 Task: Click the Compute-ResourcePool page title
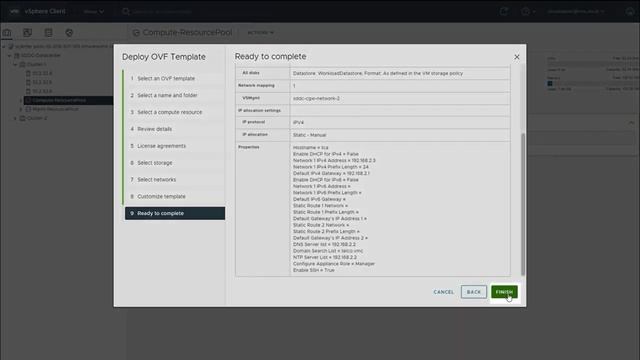click(187, 33)
